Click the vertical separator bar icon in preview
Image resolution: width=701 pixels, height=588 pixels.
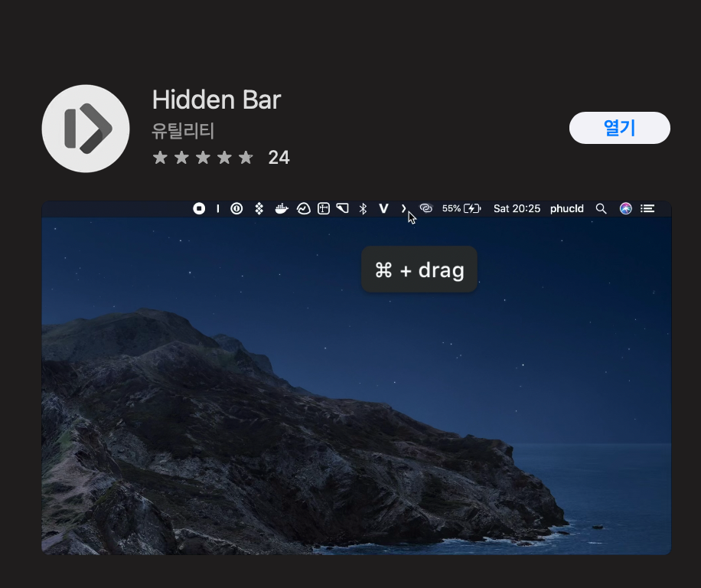click(217, 208)
